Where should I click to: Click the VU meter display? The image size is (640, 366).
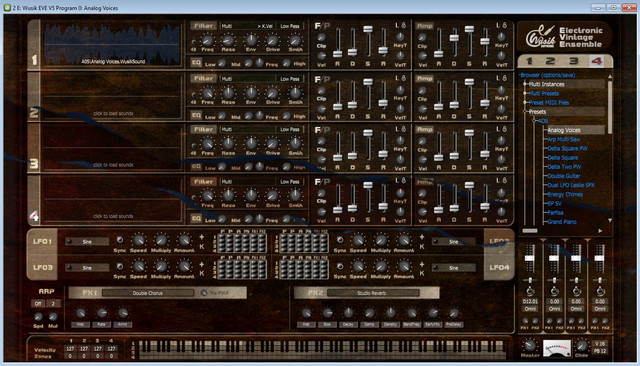click(557, 348)
